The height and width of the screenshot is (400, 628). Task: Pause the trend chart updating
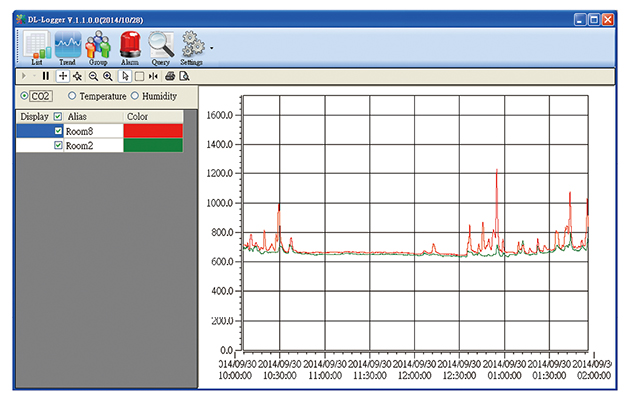(46, 76)
